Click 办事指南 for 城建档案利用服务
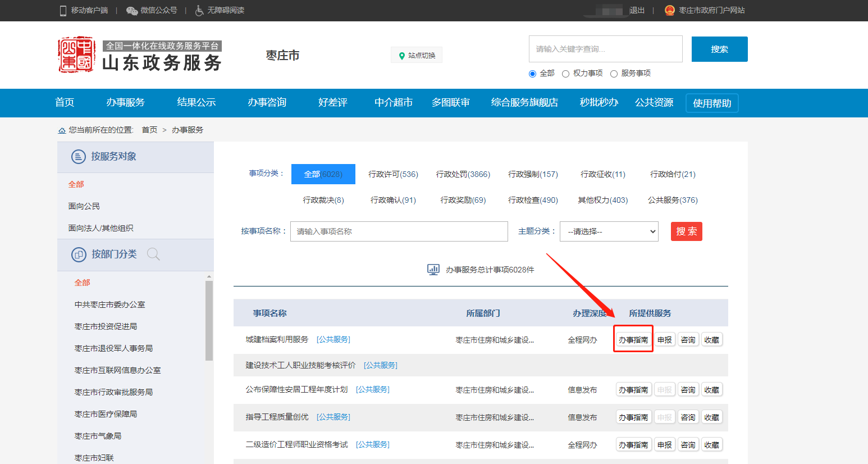The height and width of the screenshot is (464, 868). (x=633, y=340)
